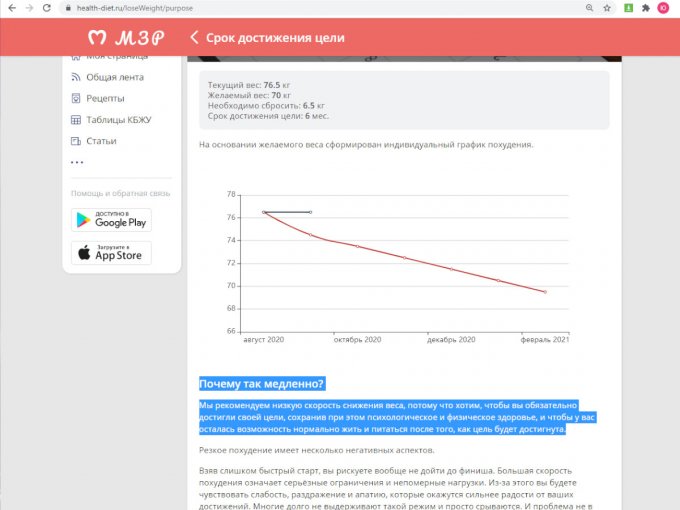Screen dimensions: 680x510
Task: Click the Почему так медленно heading
Action: tap(262, 384)
